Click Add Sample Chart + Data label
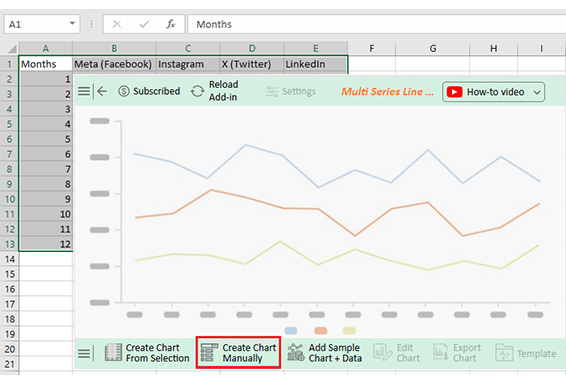 click(x=335, y=353)
